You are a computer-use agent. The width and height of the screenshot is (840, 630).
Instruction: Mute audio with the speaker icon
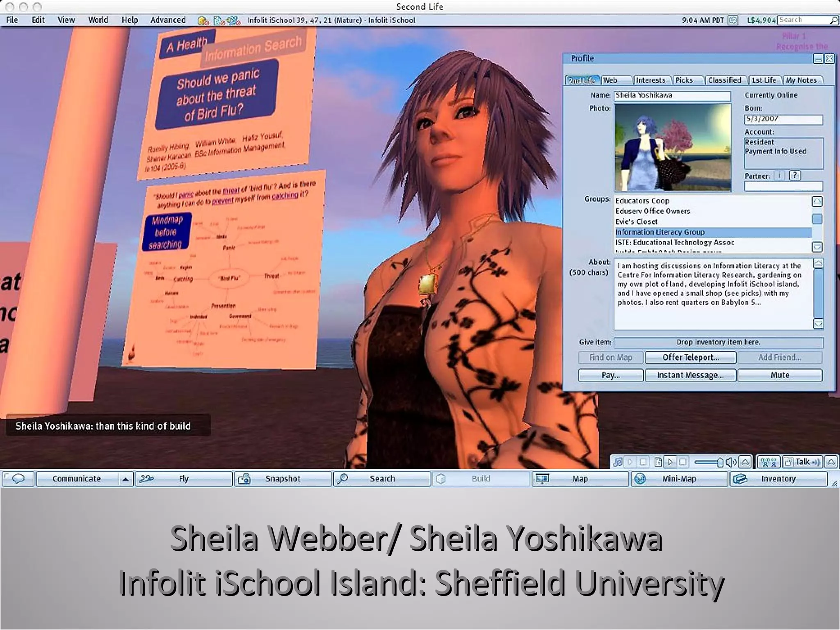tap(731, 462)
